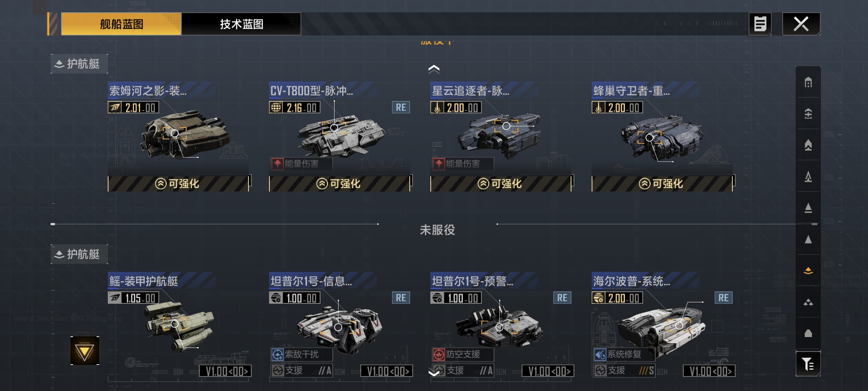Close the blueprint window with X
The image size is (868, 391).
click(801, 24)
